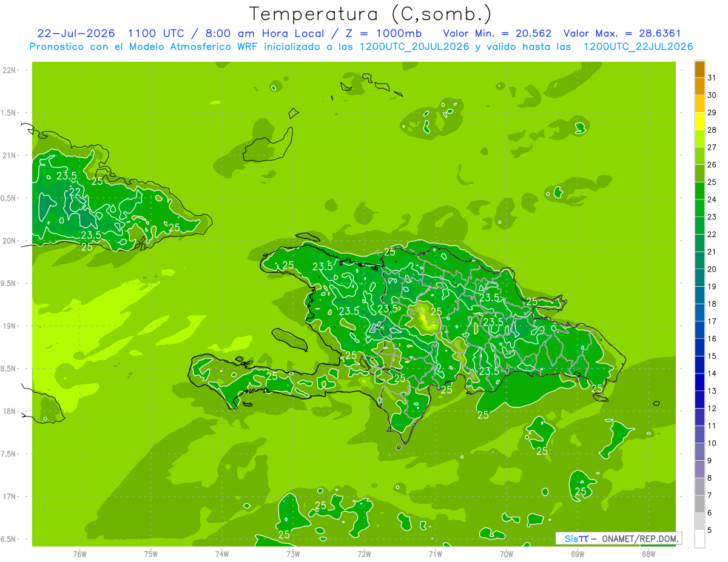Select the legend swatch between 6 and 7

point(699,504)
